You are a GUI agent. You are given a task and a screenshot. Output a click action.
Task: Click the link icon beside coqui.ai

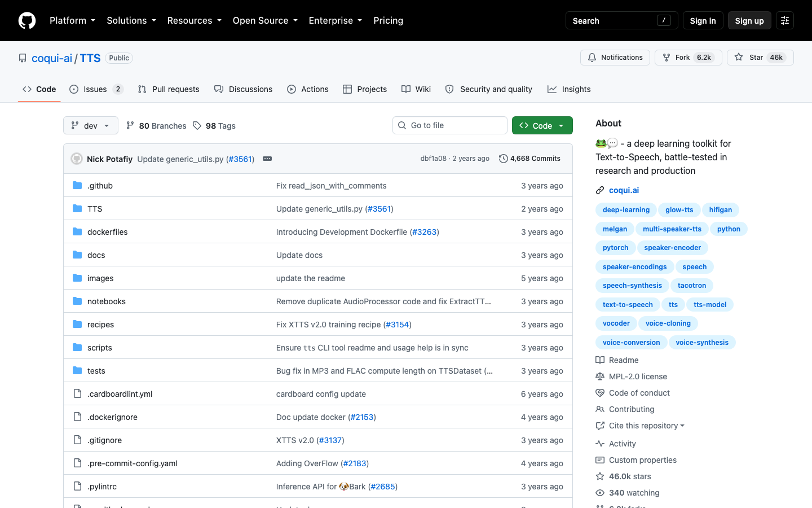click(600, 190)
